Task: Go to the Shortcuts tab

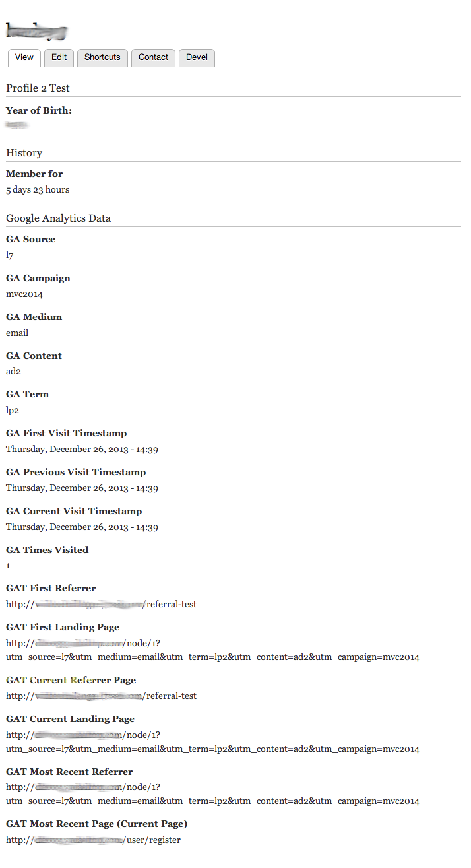Action: tap(102, 57)
